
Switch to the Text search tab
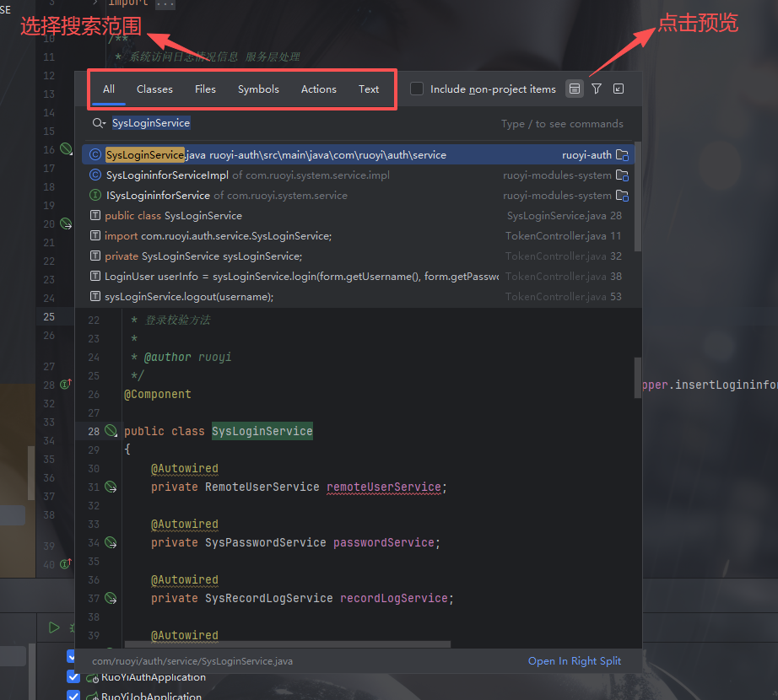tap(369, 89)
